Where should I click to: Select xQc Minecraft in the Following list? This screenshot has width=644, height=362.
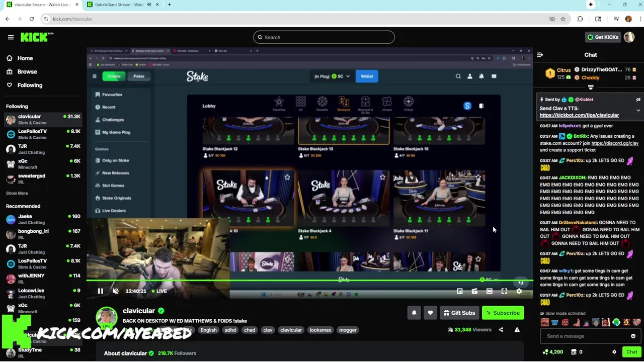[x=43, y=164]
